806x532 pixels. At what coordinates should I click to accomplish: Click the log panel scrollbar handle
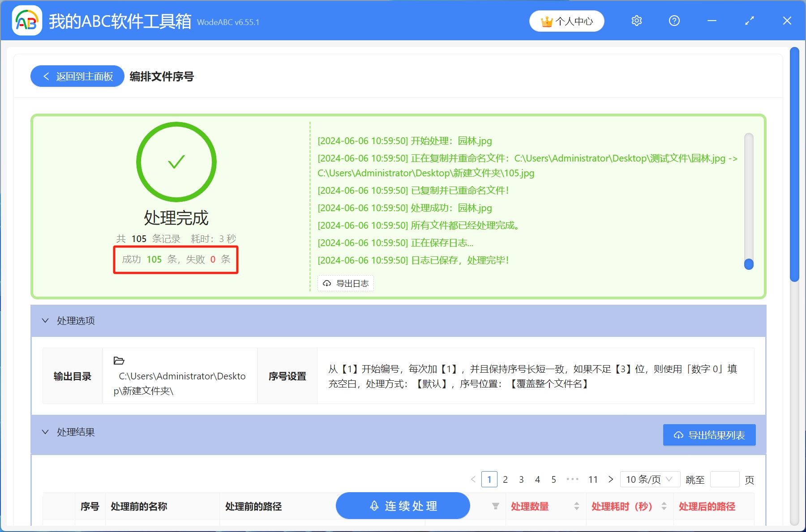point(748,264)
